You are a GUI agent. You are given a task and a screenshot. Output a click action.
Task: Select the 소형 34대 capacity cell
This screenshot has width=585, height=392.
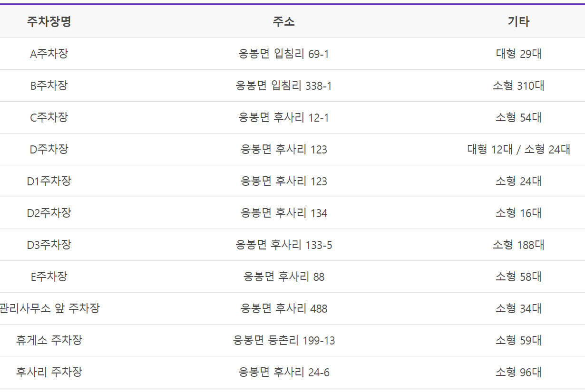[518, 308]
